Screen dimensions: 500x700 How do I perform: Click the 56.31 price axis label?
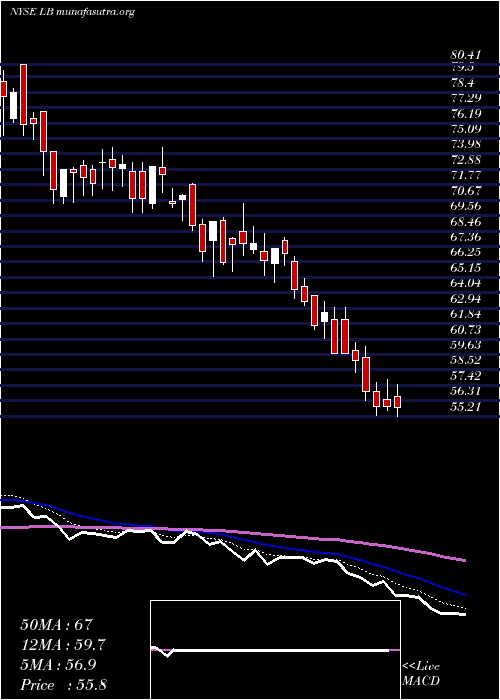click(x=466, y=391)
